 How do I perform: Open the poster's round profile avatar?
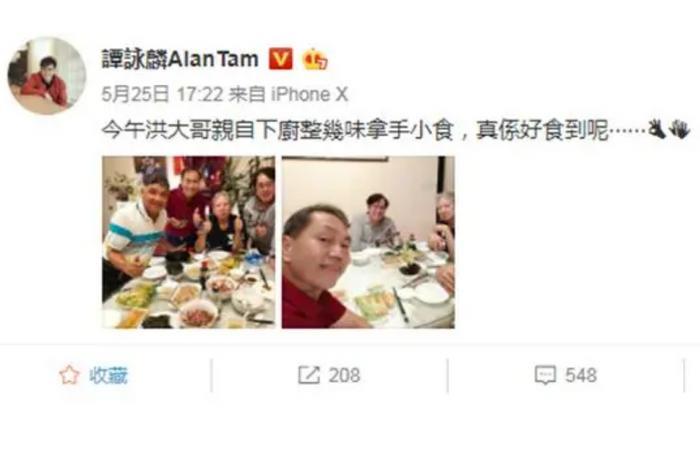point(46,75)
